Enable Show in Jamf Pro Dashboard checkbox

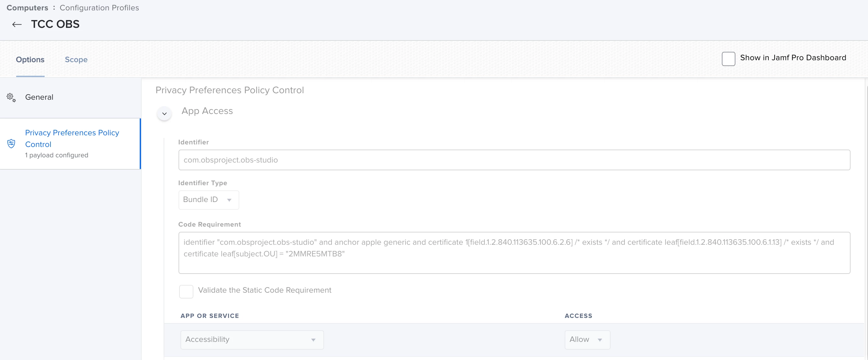tap(728, 59)
